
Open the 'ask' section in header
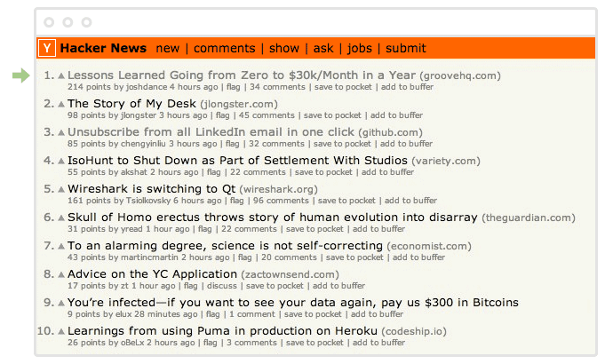pyautogui.click(x=323, y=48)
